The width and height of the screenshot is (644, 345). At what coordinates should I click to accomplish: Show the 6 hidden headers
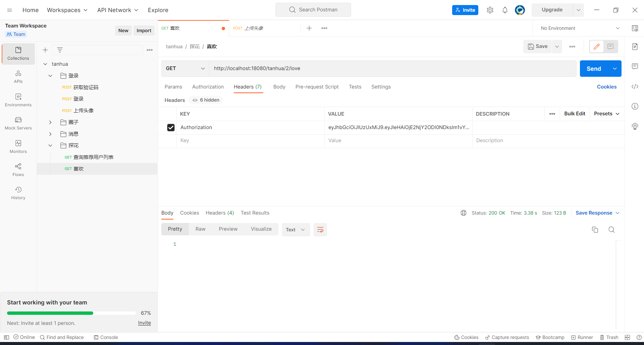206,100
